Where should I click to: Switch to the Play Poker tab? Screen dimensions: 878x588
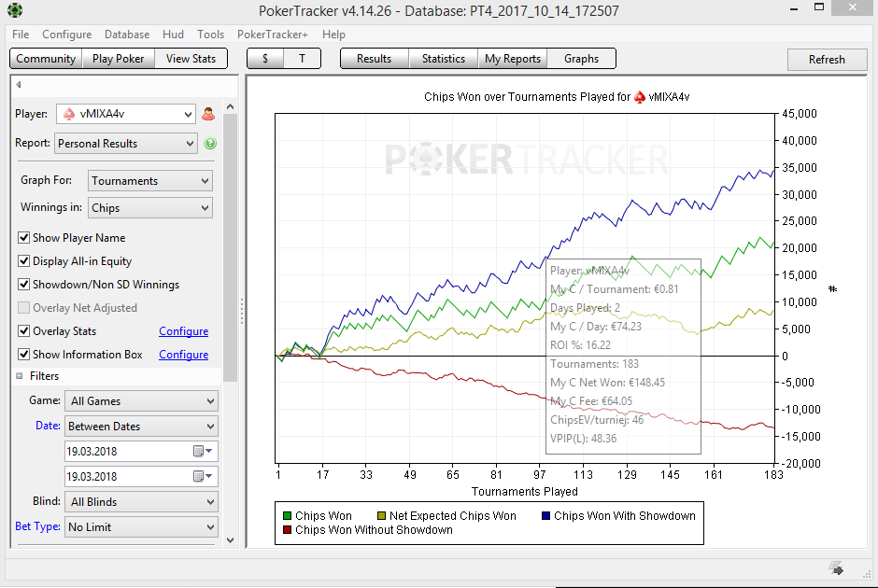tap(118, 59)
